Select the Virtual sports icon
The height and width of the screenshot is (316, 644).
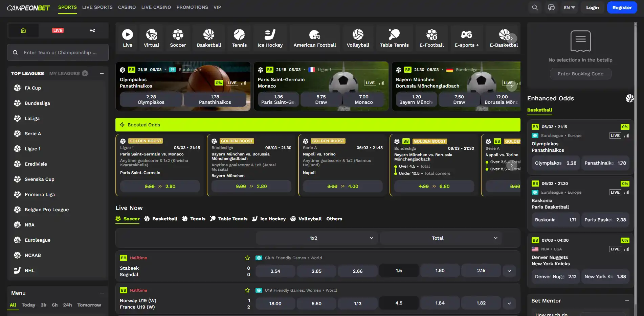151,38
